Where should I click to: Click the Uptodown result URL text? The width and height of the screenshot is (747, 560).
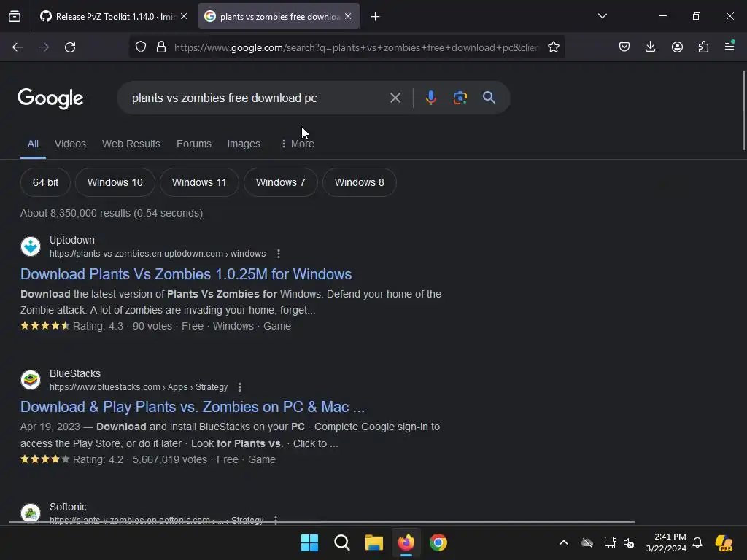(158, 254)
